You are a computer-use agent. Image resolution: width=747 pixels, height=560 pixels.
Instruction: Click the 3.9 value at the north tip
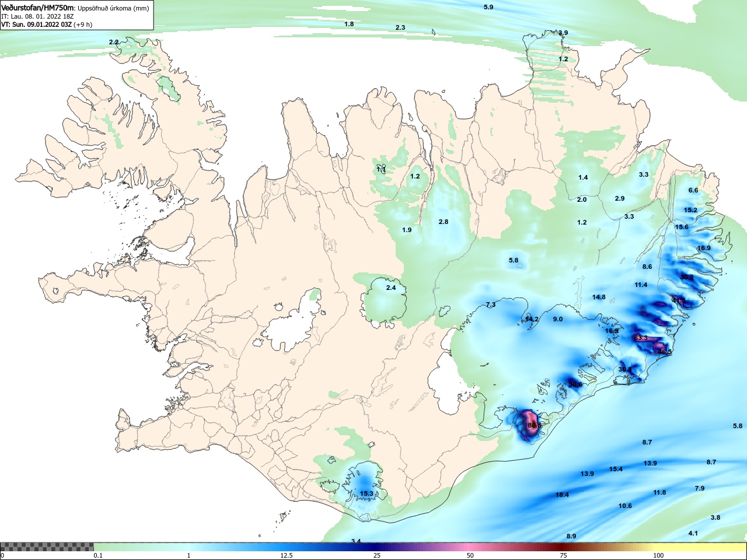pos(563,33)
